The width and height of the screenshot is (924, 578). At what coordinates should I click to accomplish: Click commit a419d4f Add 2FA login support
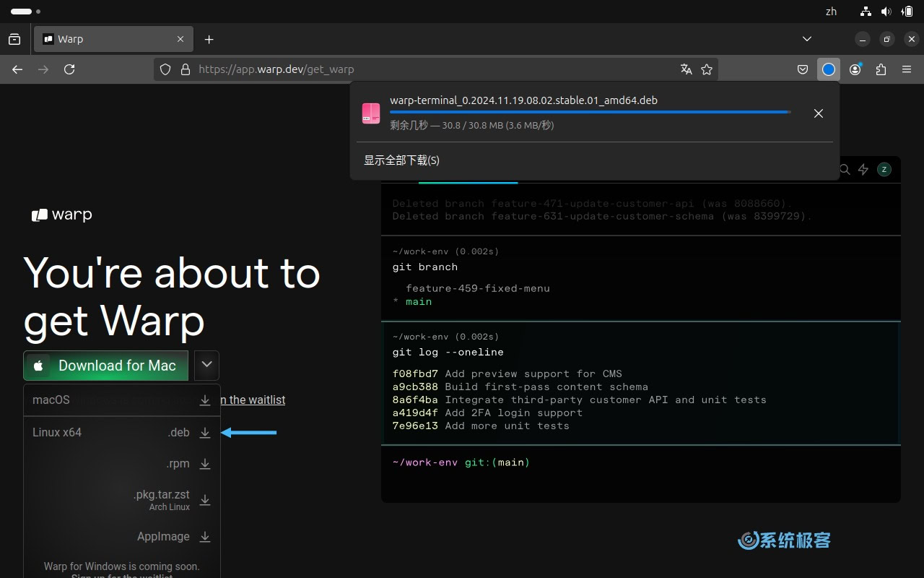487,413
